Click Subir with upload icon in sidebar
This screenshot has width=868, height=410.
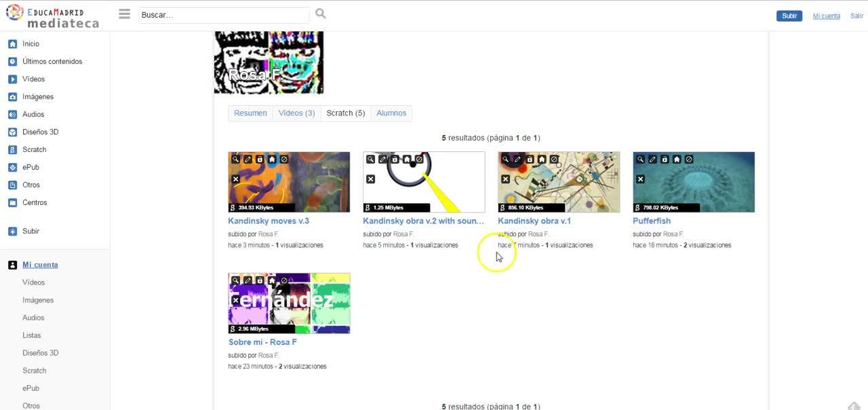pos(31,231)
